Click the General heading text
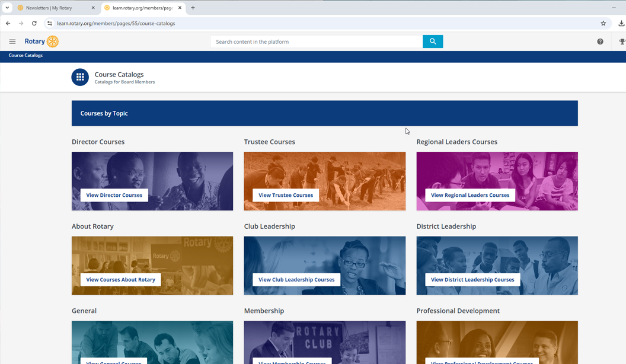Screen dimensions: 626x364 [84, 311]
